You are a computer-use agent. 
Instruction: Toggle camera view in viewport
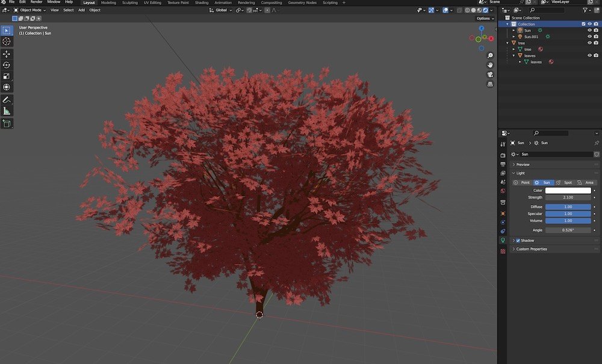point(491,75)
